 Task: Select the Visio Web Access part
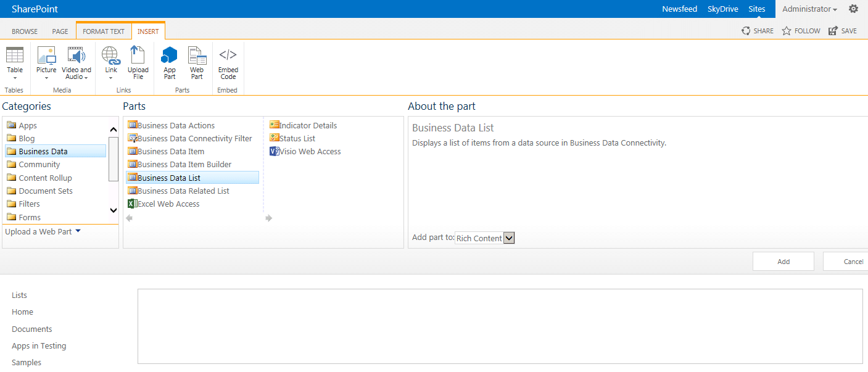305,151
